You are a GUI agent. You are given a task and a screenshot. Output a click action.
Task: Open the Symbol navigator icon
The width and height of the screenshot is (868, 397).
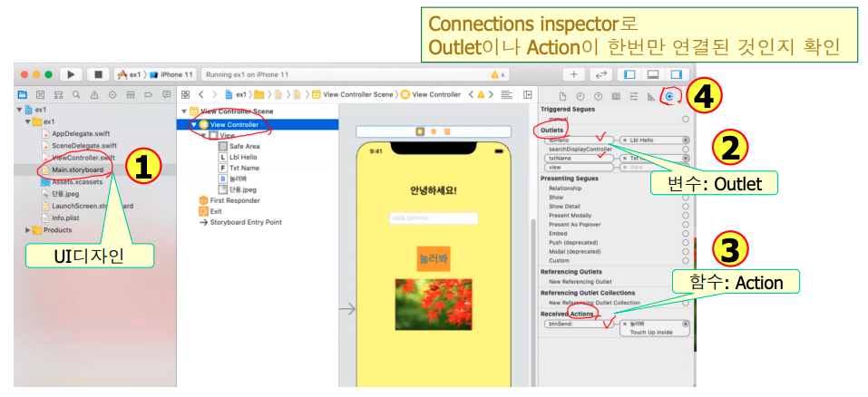pyautogui.click(x=59, y=94)
